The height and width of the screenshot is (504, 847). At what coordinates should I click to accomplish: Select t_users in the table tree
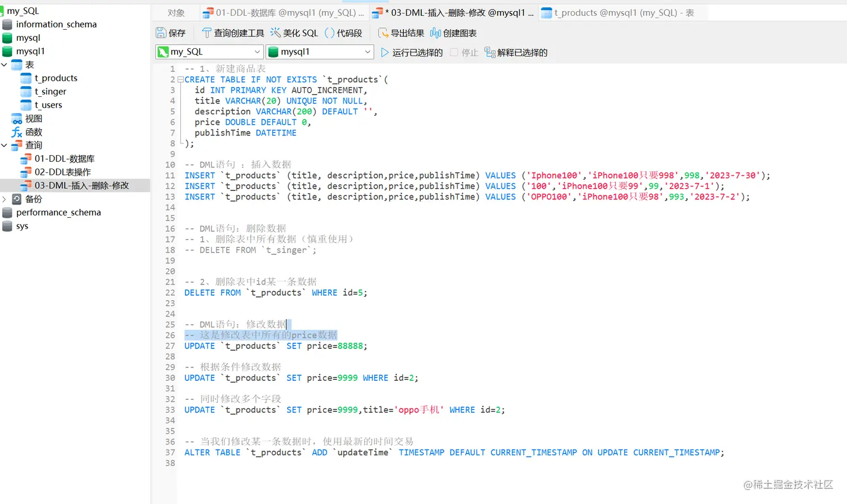coord(48,105)
